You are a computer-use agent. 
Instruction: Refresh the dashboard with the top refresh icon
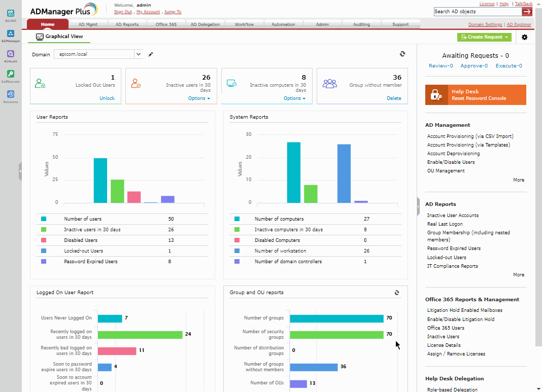(x=402, y=54)
